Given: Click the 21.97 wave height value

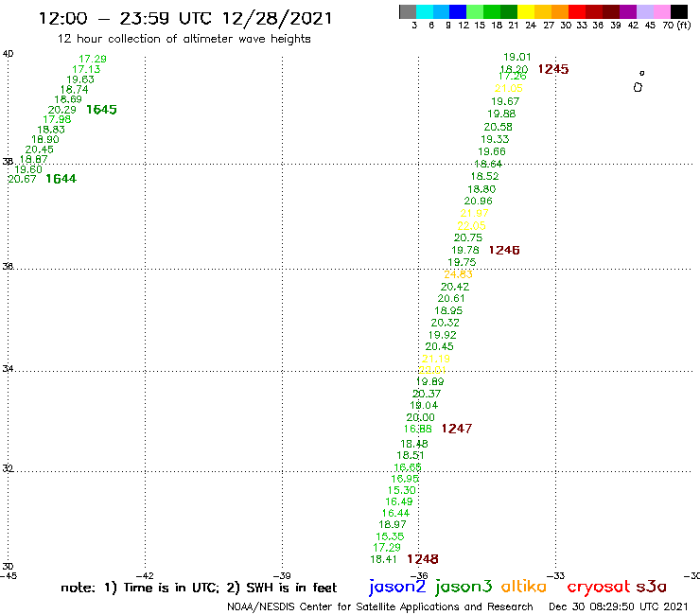Looking at the screenshot, I should click(x=475, y=213).
